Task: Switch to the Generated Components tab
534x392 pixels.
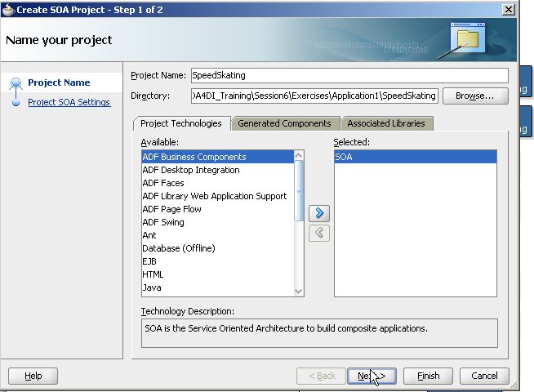Action: (x=284, y=123)
